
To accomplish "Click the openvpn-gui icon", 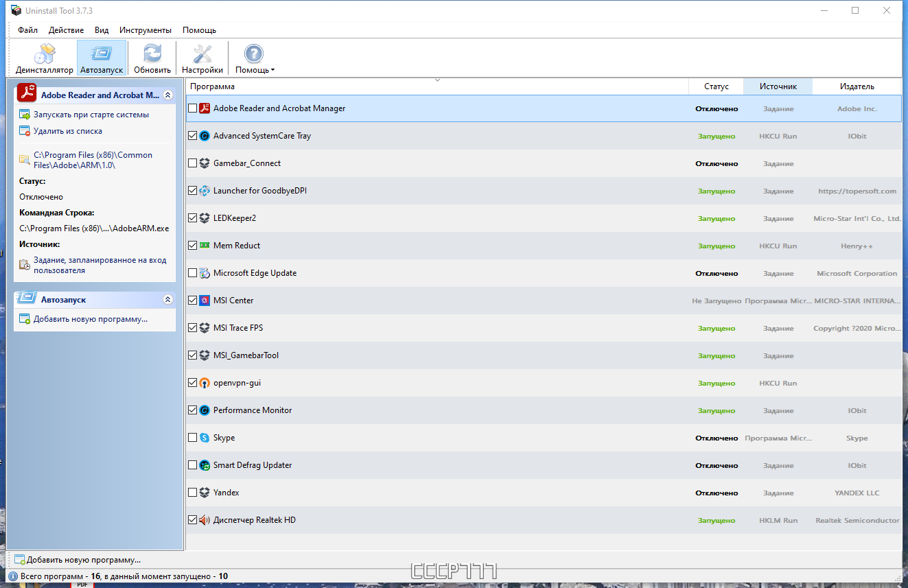I will [x=204, y=383].
